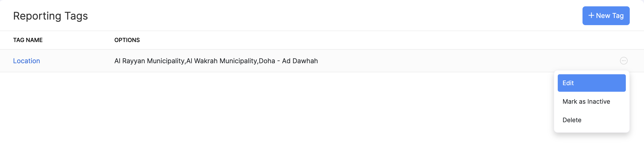Viewport: 644px width, 155px height.
Task: Choose Delete from the dropdown menu
Action: point(572,120)
